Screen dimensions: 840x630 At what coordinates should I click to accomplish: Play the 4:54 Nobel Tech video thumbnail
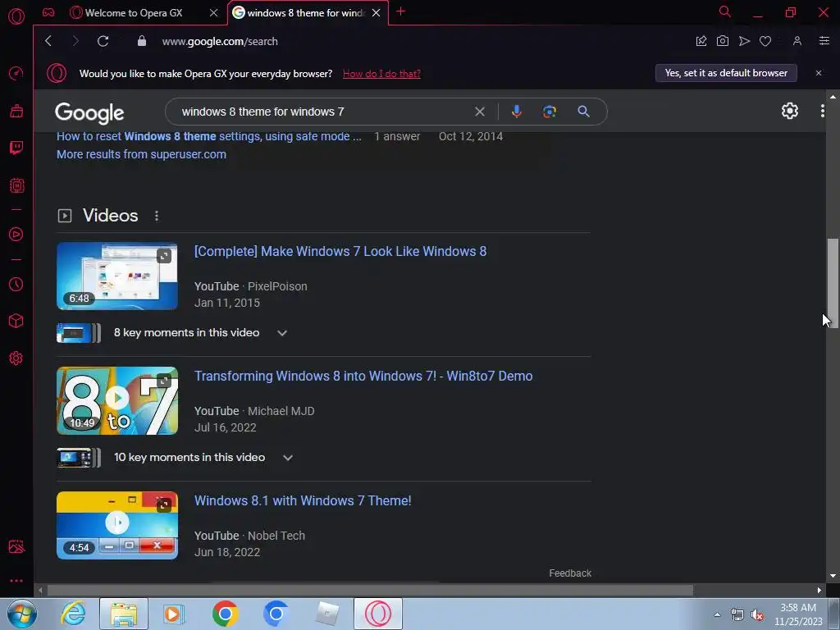tap(116, 526)
